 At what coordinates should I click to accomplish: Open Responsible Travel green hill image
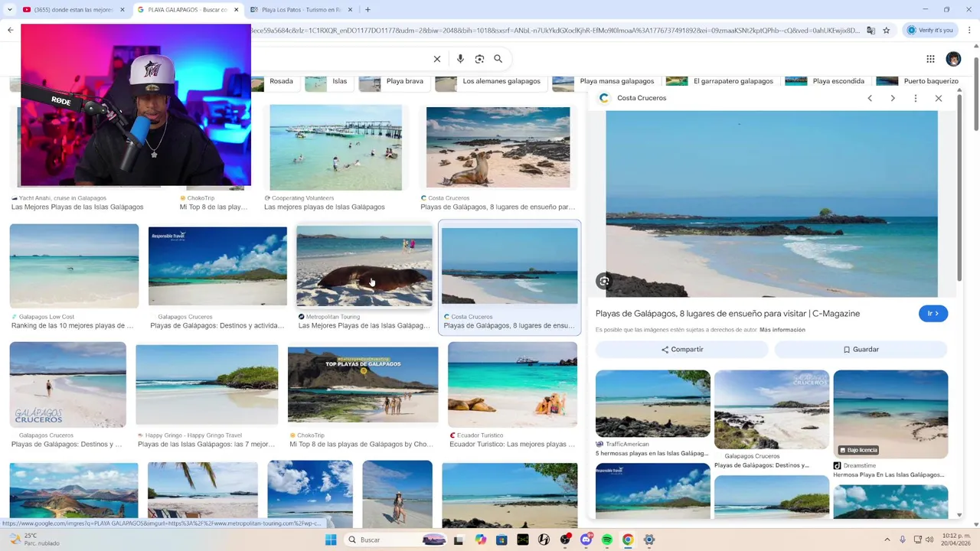(217, 266)
